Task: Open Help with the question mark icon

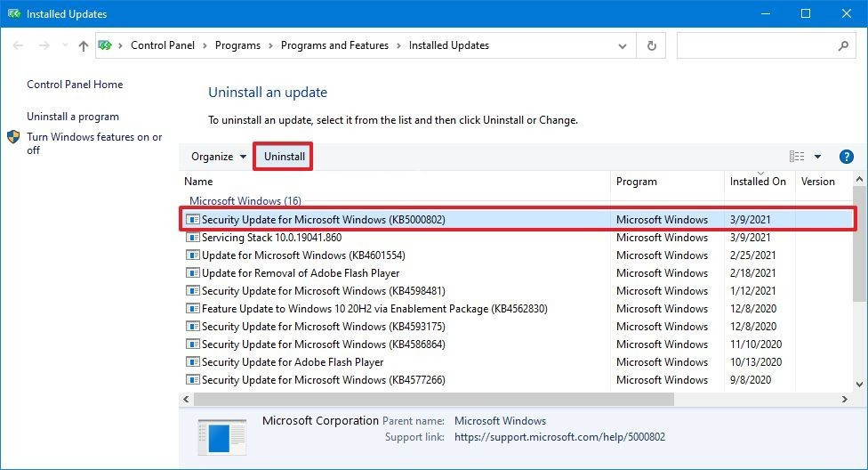Action: pyautogui.click(x=846, y=157)
